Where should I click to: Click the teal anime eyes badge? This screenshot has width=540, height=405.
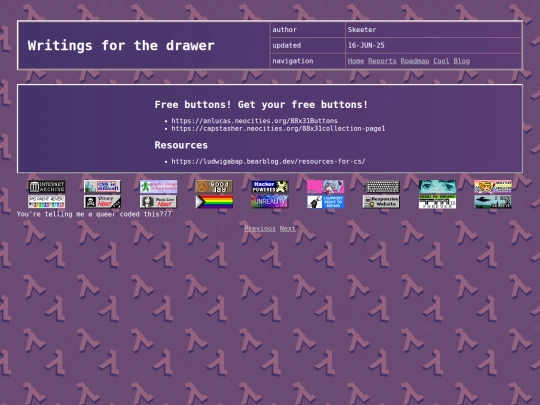pos(437,187)
